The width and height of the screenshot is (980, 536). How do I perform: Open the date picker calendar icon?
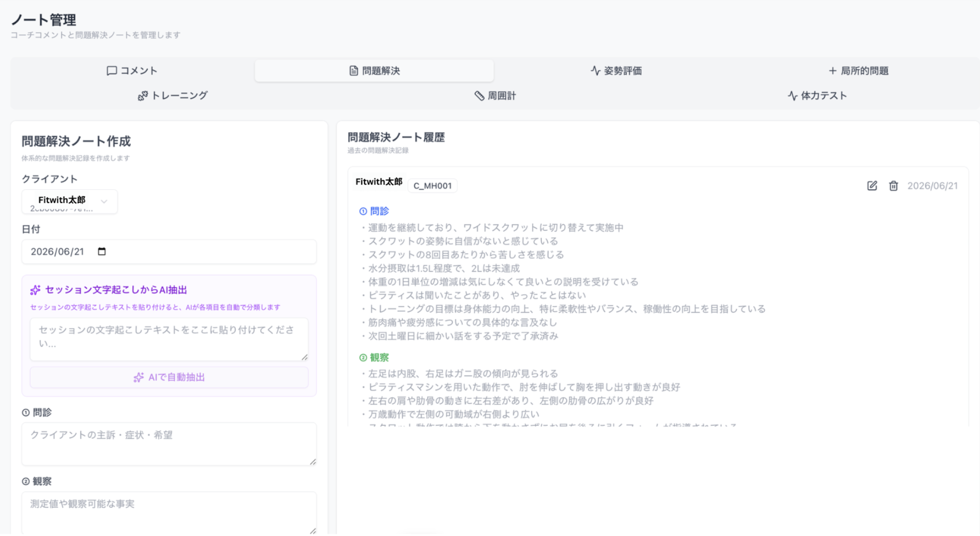[102, 251]
